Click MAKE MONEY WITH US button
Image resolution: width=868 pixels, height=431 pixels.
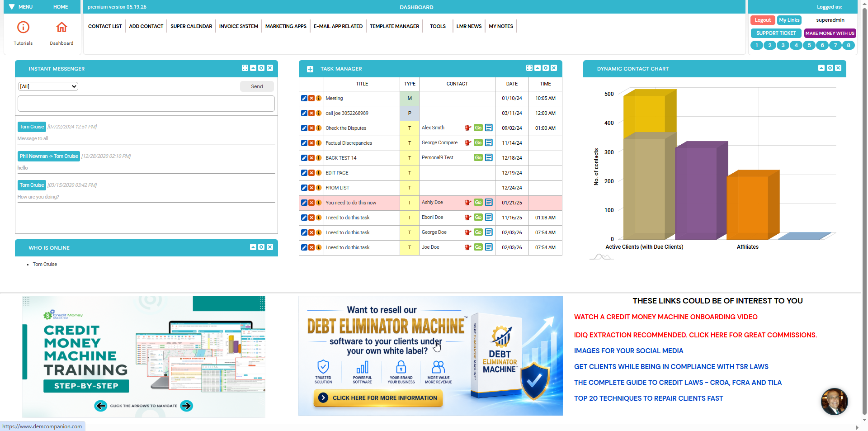pyautogui.click(x=830, y=33)
